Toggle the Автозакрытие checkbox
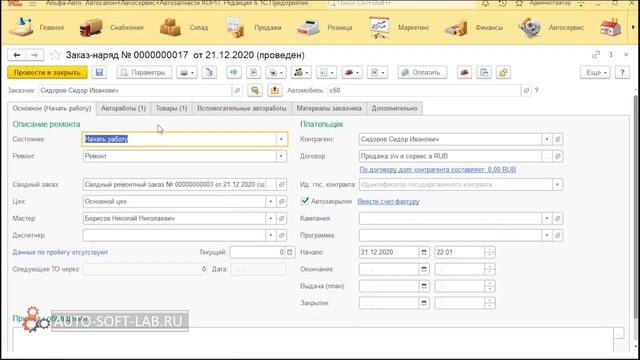640x360 pixels. [304, 201]
